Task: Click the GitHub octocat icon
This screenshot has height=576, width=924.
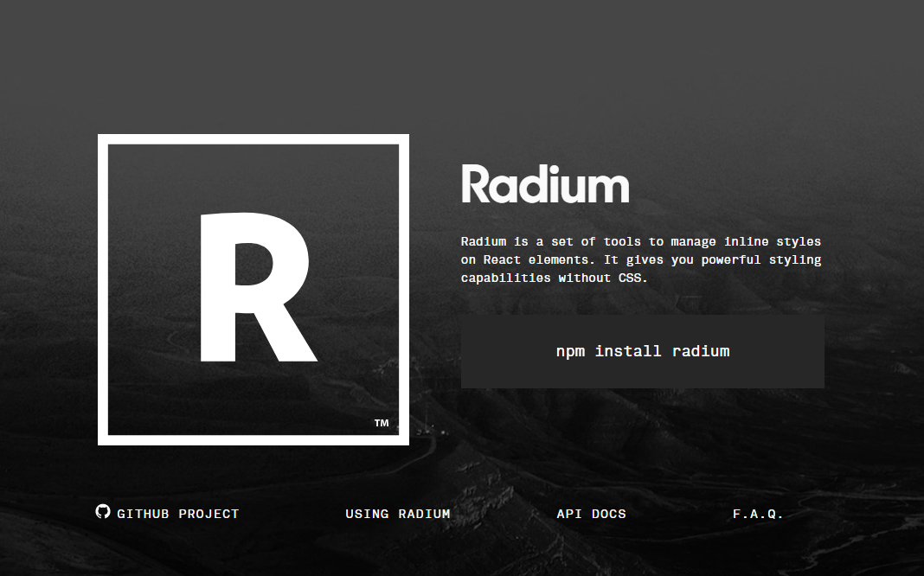Action: [x=103, y=512]
